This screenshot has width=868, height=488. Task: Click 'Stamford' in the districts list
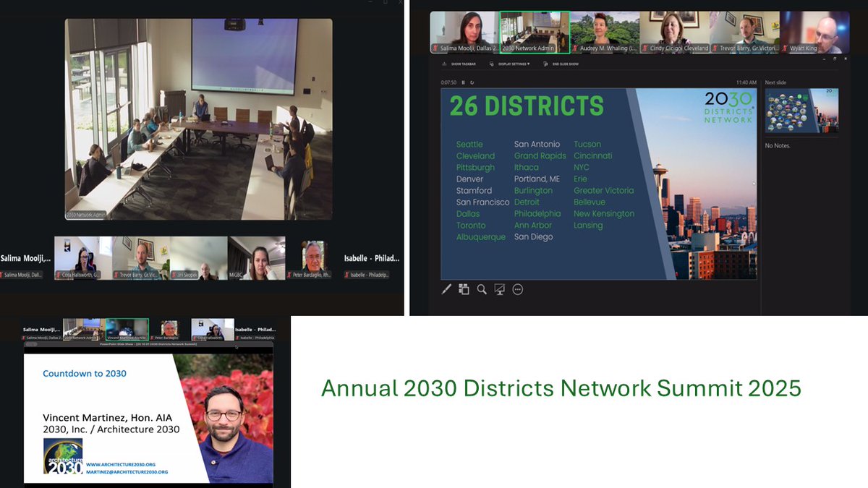[x=474, y=191]
